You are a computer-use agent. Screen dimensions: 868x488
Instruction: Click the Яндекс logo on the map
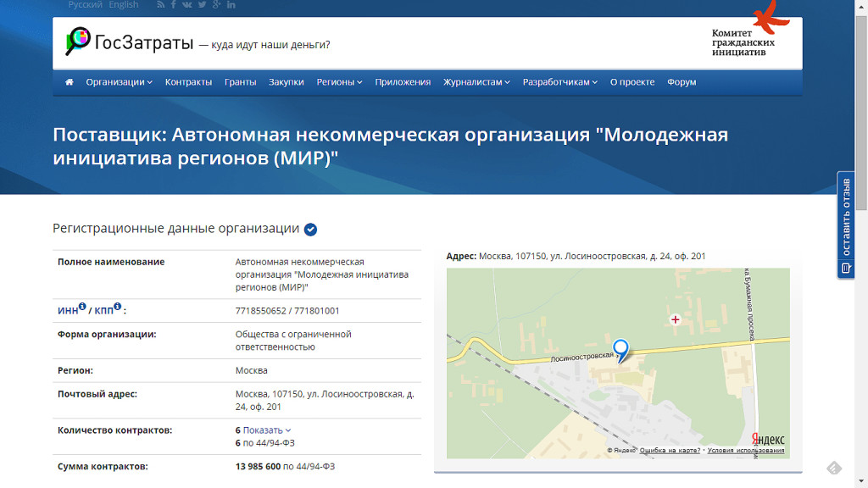point(768,440)
